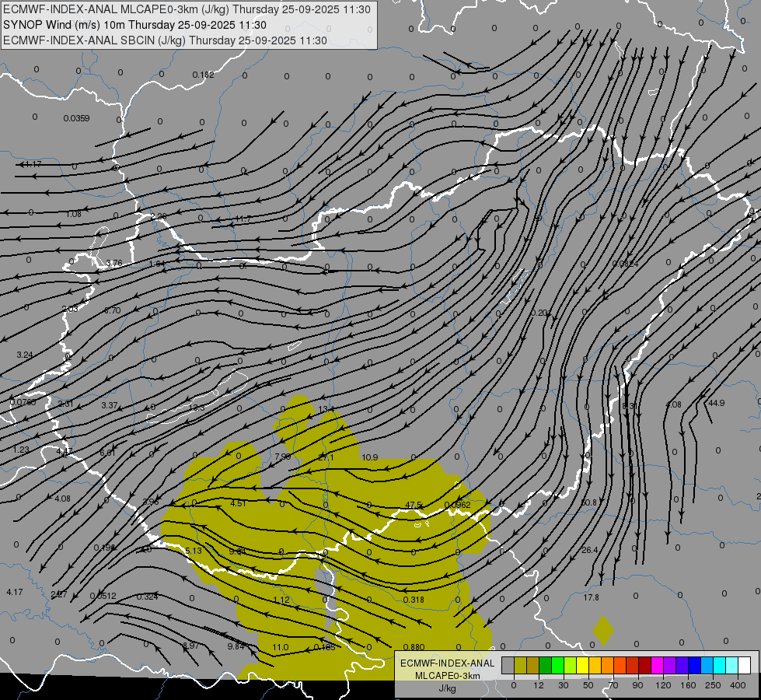Click the legend tick value 70
Image resolution: width=761 pixels, height=700 pixels.
click(613, 685)
